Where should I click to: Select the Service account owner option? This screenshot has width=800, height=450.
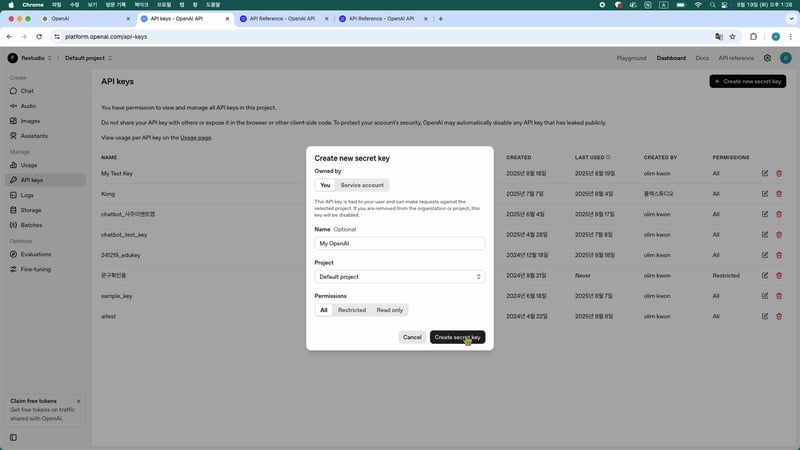362,185
